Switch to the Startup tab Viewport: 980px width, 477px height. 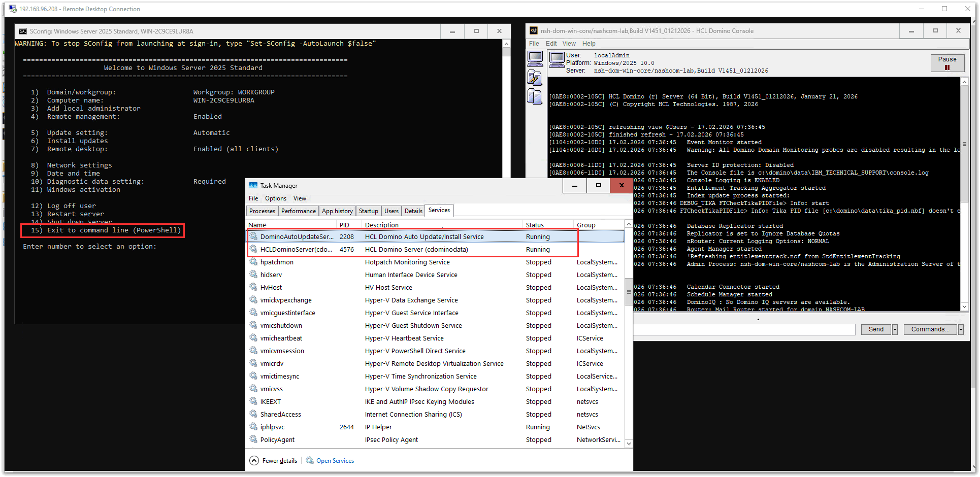(x=368, y=211)
